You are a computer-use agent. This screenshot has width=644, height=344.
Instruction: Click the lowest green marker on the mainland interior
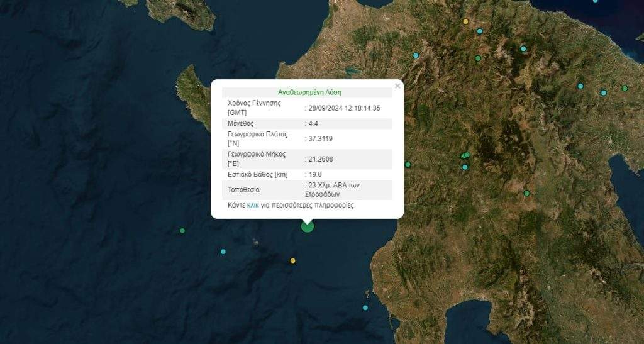point(526,193)
